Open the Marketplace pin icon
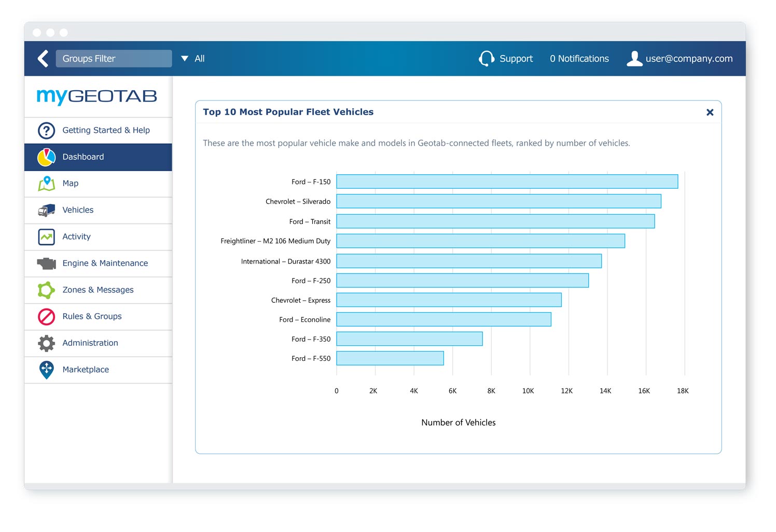This screenshot has height=532, width=776. point(47,370)
